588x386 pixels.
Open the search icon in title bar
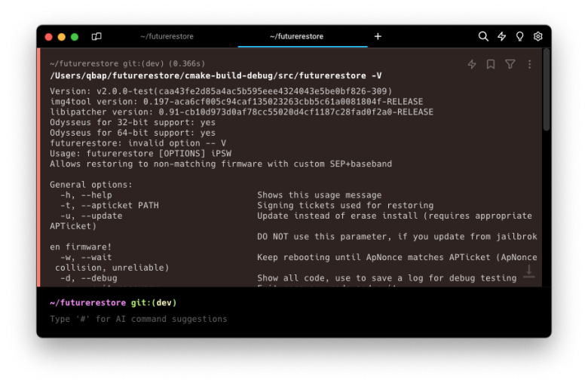click(483, 36)
